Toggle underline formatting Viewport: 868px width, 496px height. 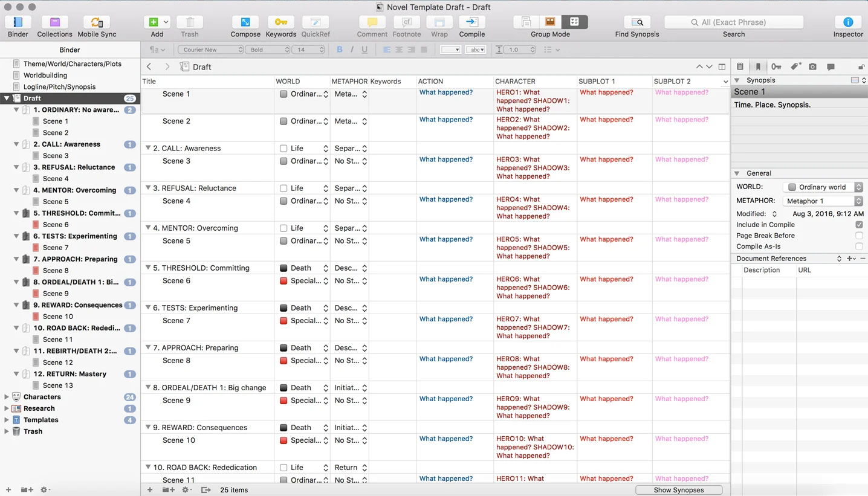pos(364,50)
